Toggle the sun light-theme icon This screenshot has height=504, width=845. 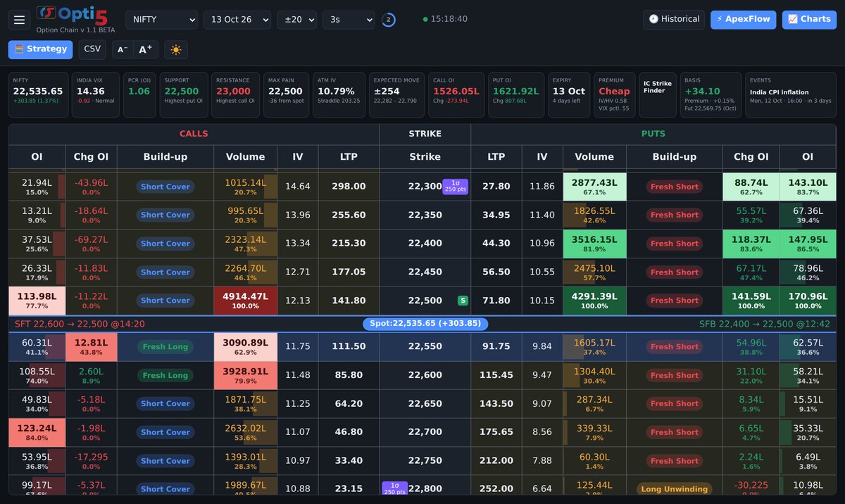click(x=175, y=49)
